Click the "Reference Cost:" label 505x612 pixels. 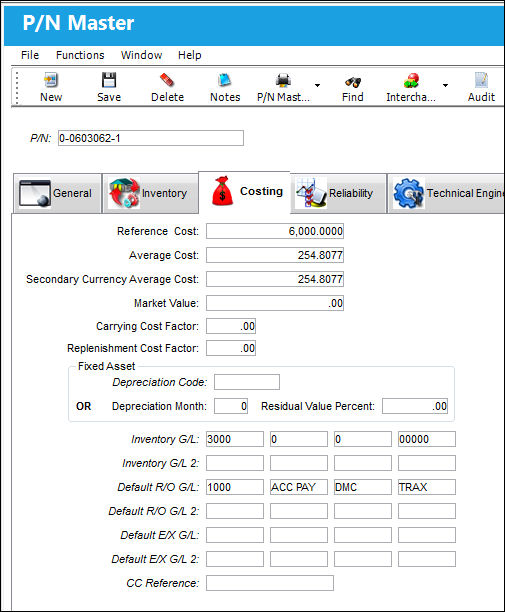pos(158,231)
